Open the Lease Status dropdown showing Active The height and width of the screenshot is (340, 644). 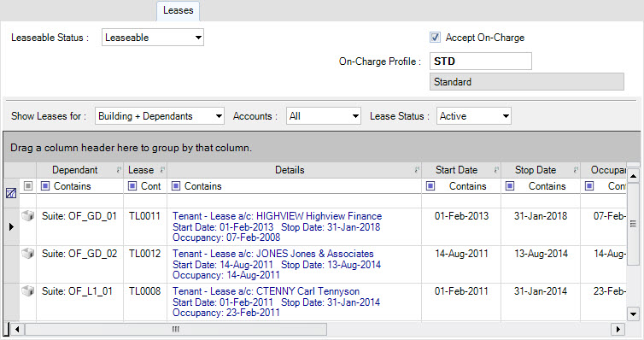click(474, 116)
